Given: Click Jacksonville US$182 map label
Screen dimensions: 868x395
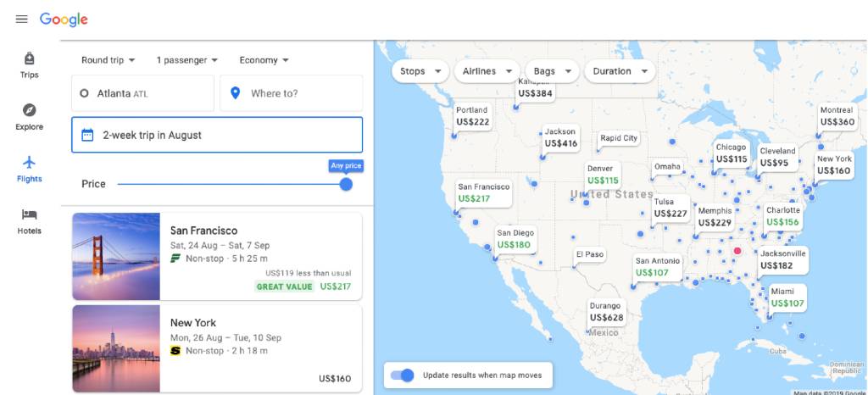Looking at the screenshot, I should [783, 259].
